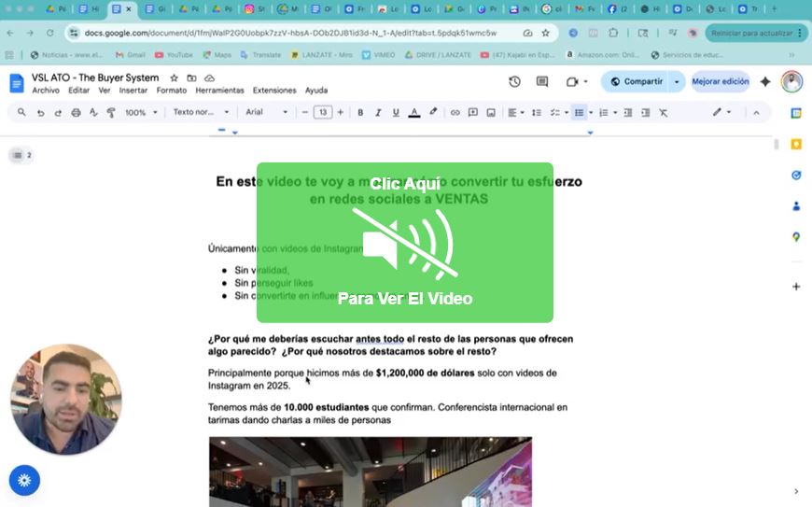Viewport: 812px width, 507px height.
Task: Show the document outline tabs button
Action: coord(21,155)
